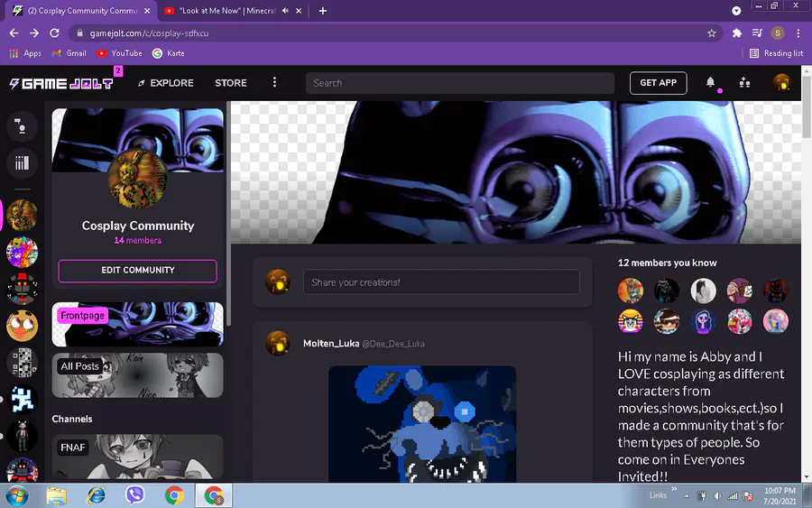The height and width of the screenshot is (508, 812).
Task: Open the friends list icon
Action: point(744,82)
